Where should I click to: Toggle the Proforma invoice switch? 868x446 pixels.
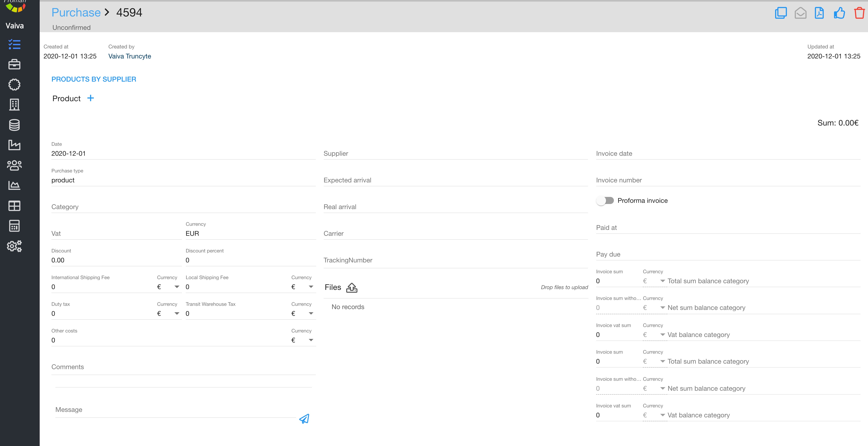pos(605,201)
